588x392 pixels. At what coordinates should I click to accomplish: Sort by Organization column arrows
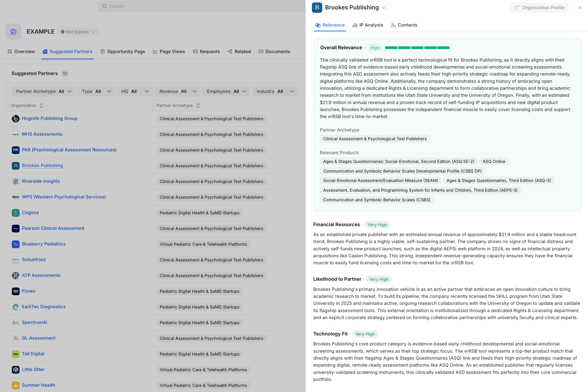click(42, 105)
